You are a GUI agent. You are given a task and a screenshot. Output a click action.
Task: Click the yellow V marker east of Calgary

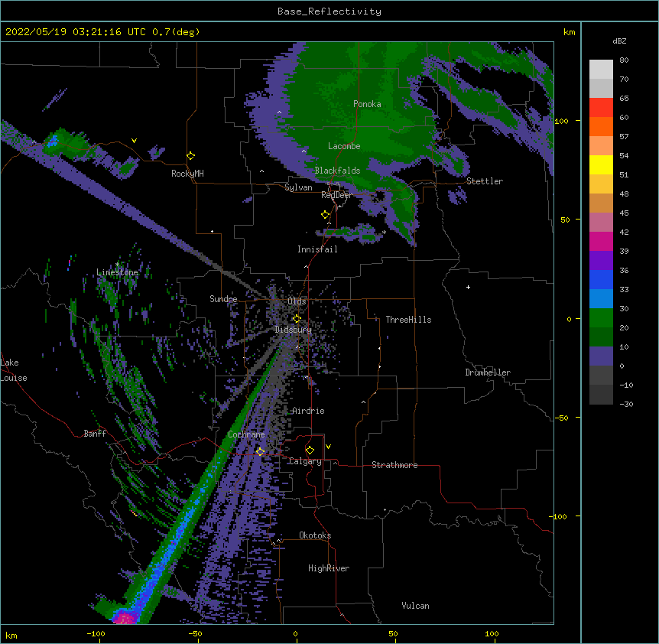tap(328, 447)
